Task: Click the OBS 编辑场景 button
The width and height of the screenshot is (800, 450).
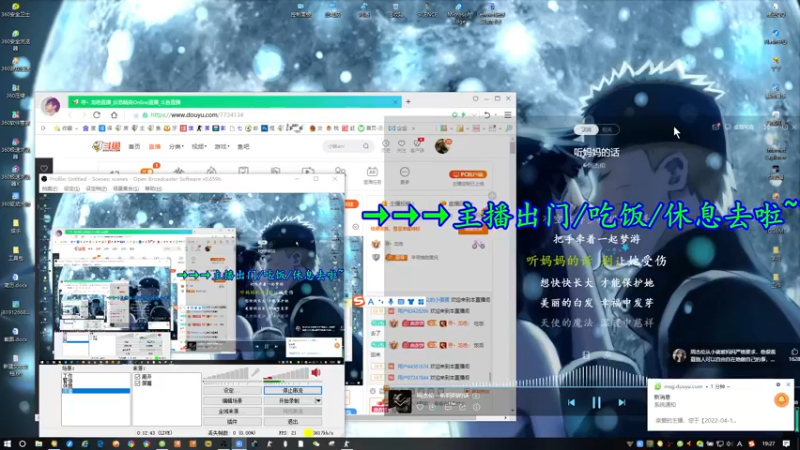Action: 232,401
